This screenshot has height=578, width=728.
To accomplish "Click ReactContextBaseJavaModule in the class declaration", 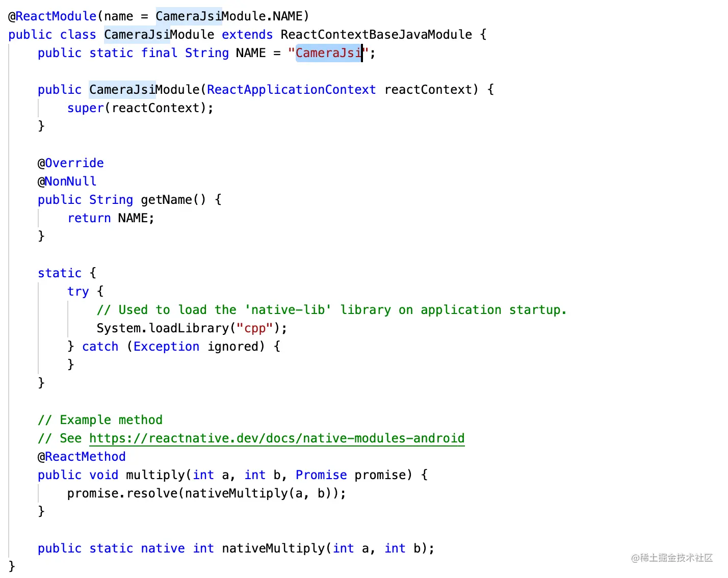I will [x=376, y=35].
